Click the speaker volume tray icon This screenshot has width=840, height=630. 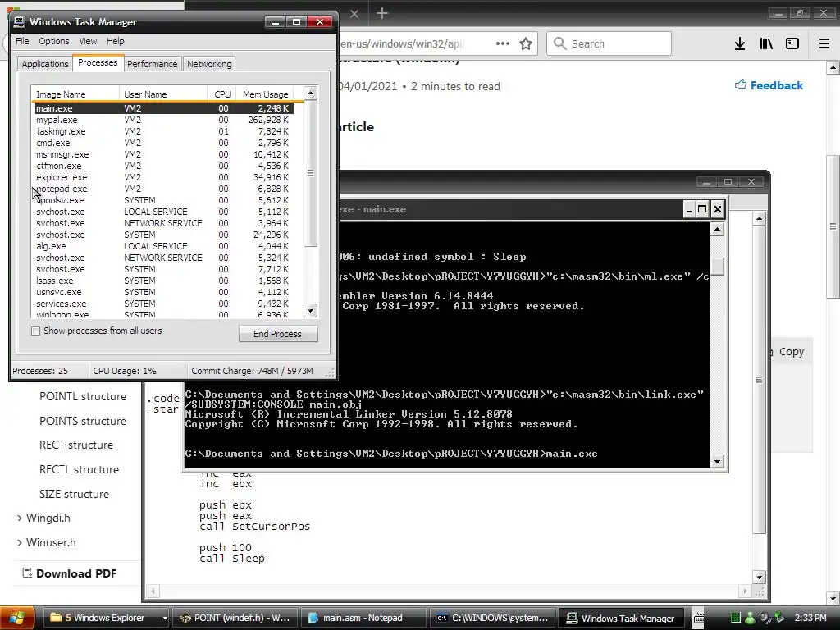[x=765, y=618]
